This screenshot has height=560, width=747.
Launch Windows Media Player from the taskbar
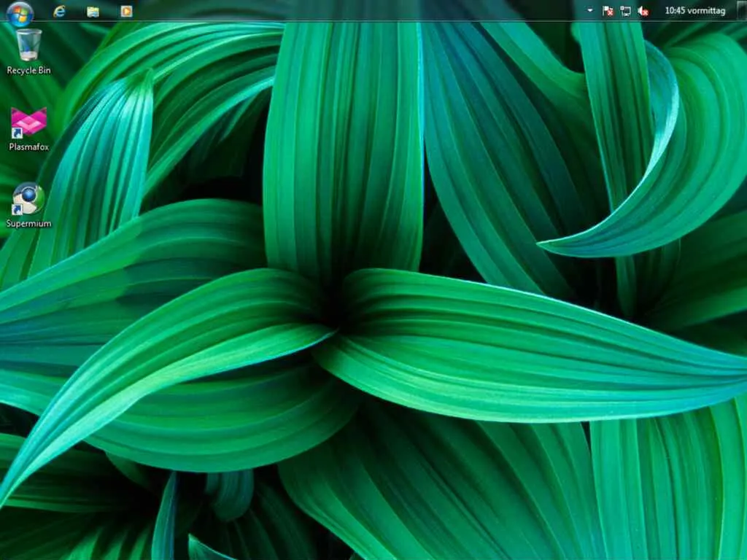[126, 11]
